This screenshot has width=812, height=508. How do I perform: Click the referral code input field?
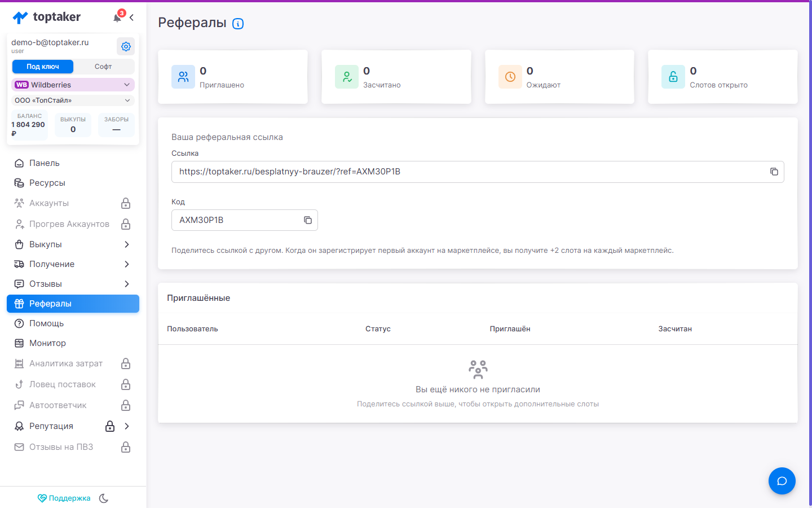coord(244,220)
